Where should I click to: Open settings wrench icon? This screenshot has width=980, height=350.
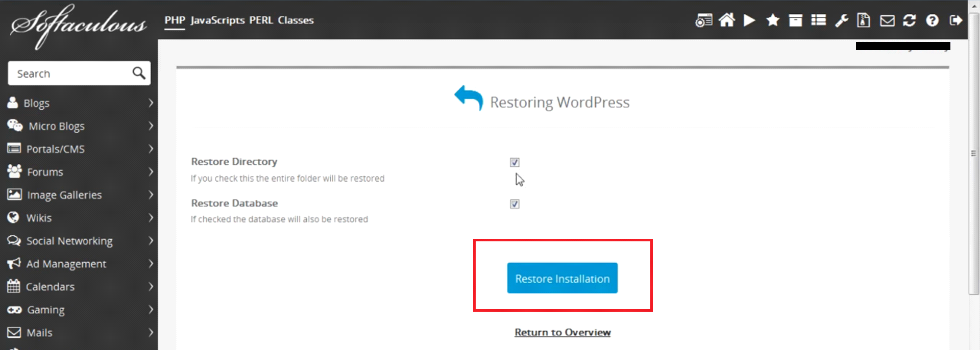[842, 20]
